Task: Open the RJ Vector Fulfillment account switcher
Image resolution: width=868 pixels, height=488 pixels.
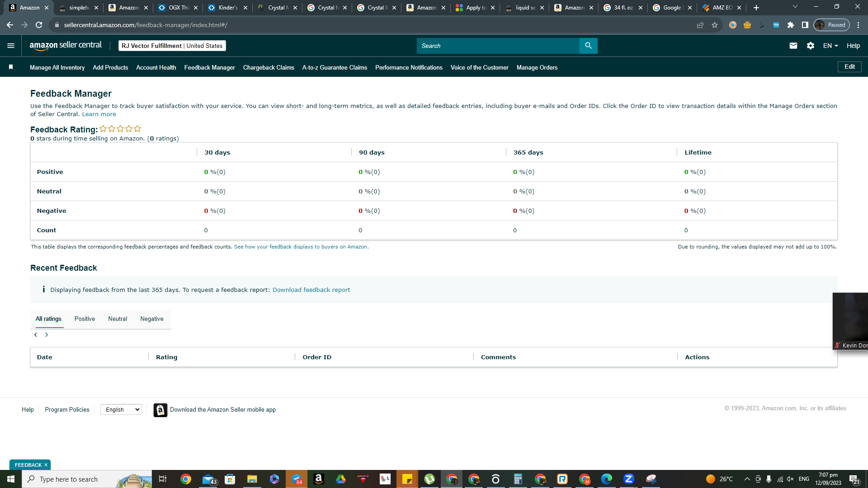Action: point(172,46)
